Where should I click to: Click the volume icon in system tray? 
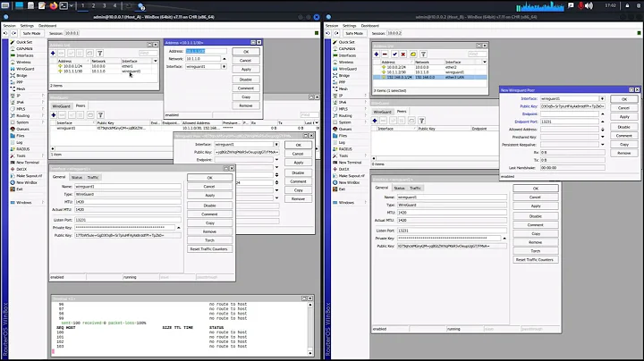pyautogui.click(x=589, y=5)
